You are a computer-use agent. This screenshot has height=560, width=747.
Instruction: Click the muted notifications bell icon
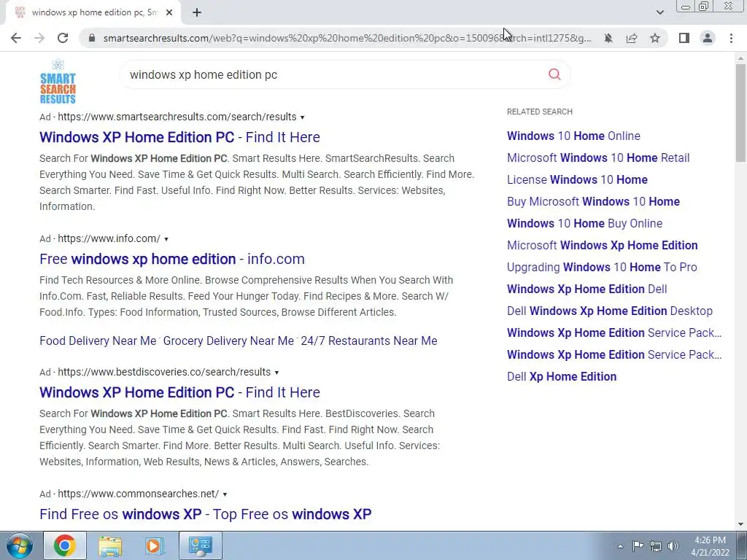coord(608,38)
